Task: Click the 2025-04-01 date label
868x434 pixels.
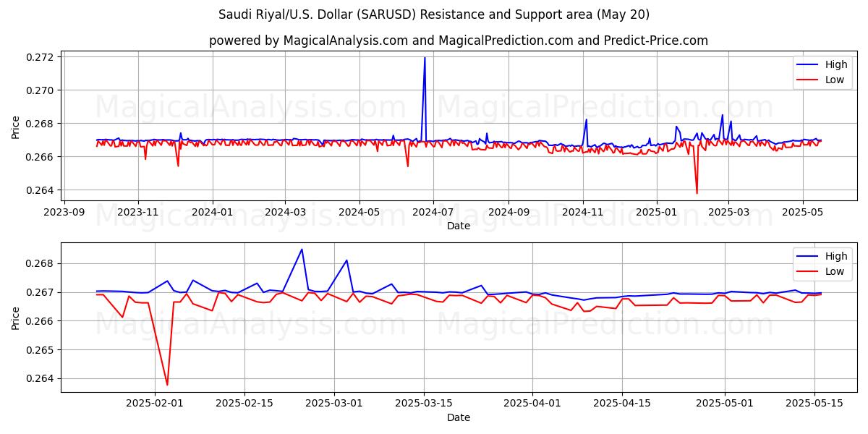Action: 532,404
